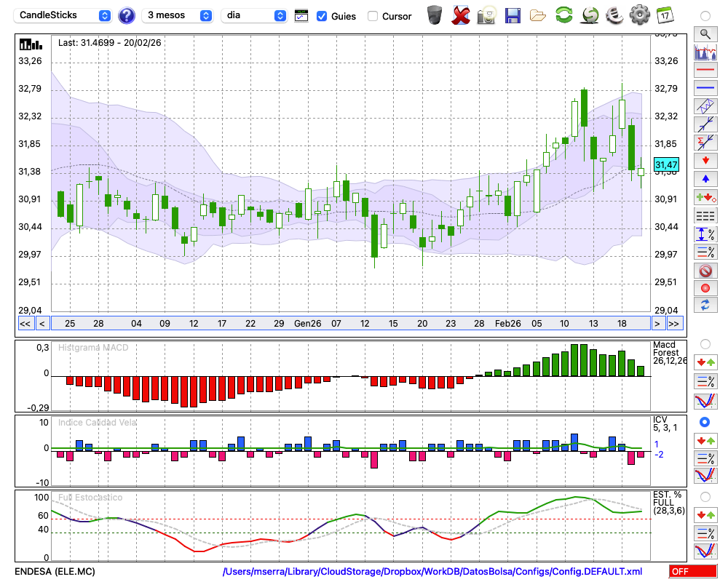Screen dimensions: 728x582
Task: Click the trash can delete icon
Action: tap(435, 15)
